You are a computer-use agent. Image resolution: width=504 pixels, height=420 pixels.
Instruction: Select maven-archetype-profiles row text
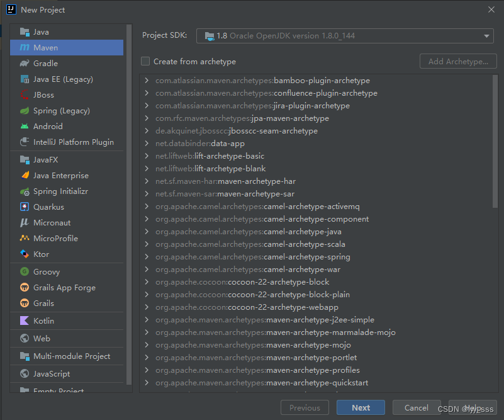257,370
